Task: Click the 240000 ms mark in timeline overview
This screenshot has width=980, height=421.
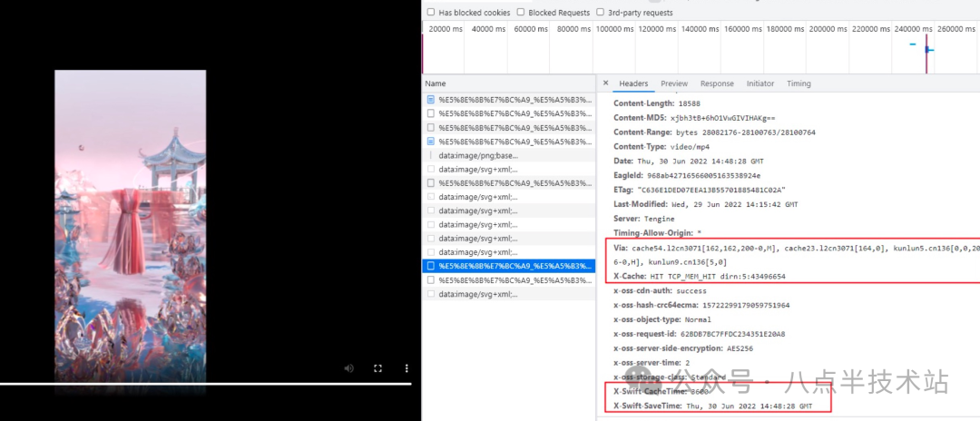Action: (x=915, y=29)
